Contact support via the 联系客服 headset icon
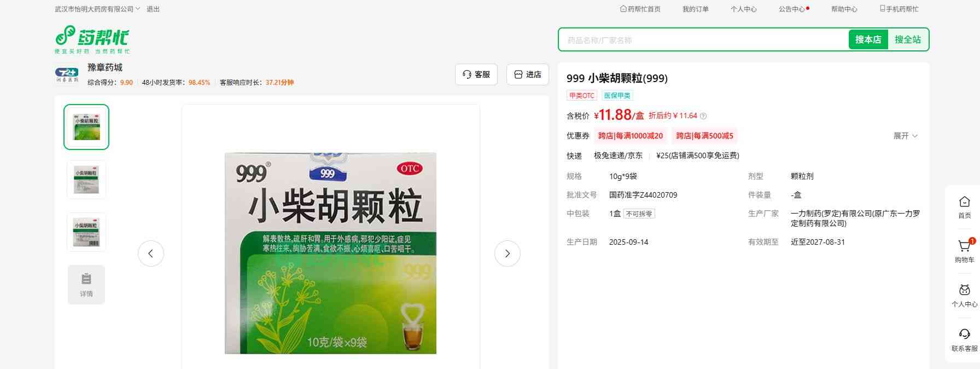 pos(964,335)
